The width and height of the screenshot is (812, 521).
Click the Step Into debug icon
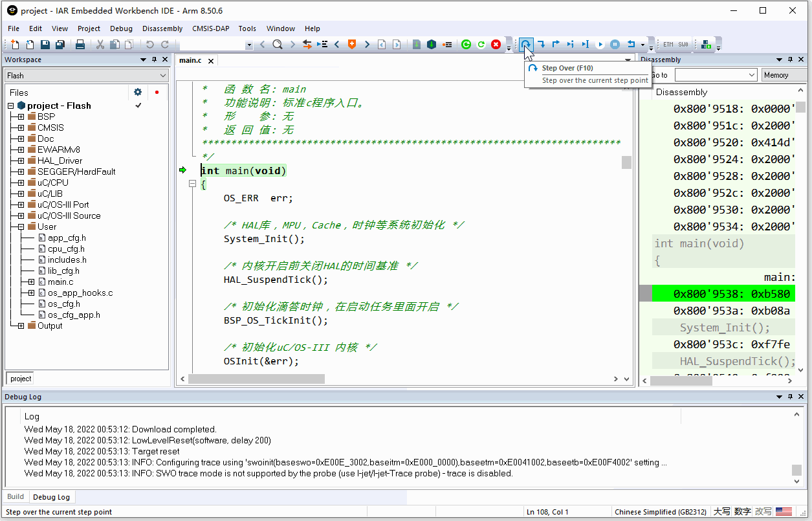click(x=541, y=45)
